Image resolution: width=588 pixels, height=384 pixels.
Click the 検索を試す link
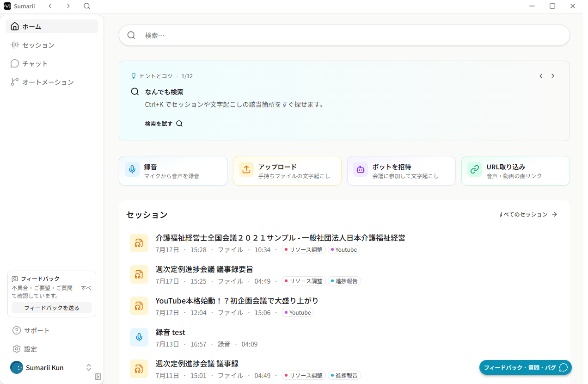coord(164,124)
